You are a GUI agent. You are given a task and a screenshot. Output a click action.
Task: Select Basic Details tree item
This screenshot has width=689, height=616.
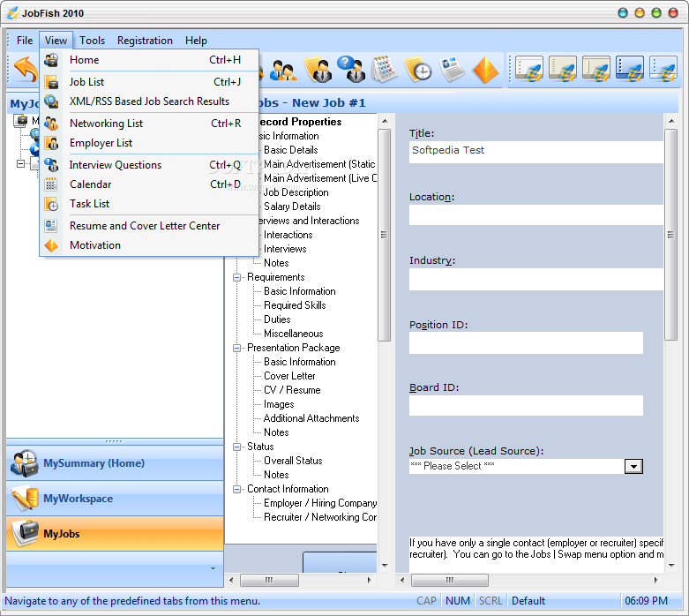(x=291, y=150)
